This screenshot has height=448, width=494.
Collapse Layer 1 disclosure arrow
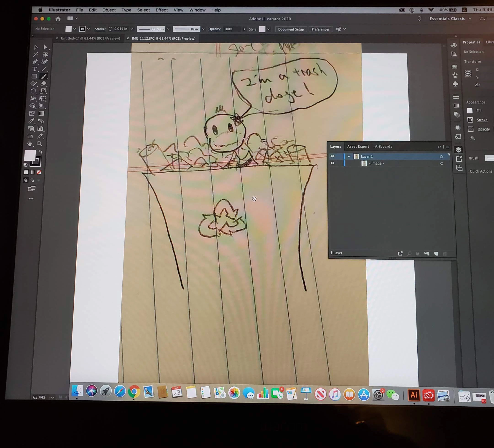[349, 156]
